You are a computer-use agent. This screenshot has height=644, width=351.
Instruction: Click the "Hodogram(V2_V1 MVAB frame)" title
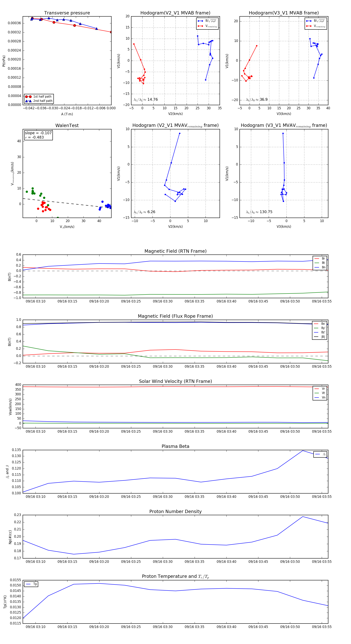[175, 13]
